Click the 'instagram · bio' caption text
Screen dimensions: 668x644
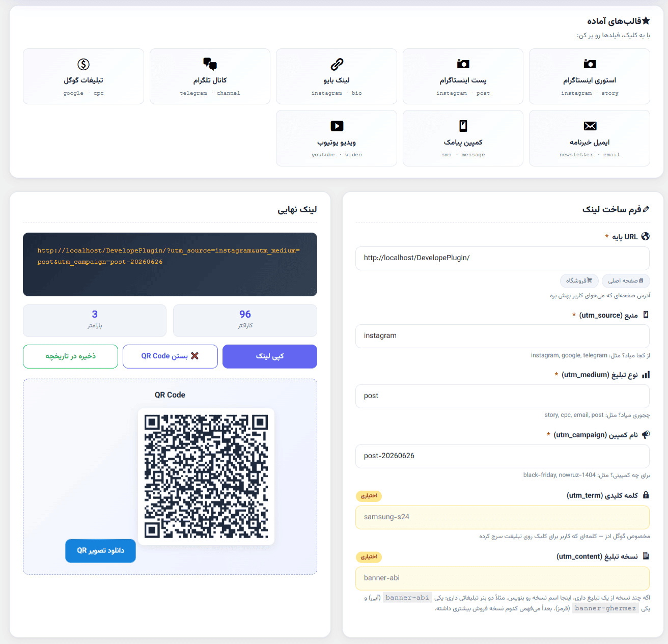pos(337,93)
